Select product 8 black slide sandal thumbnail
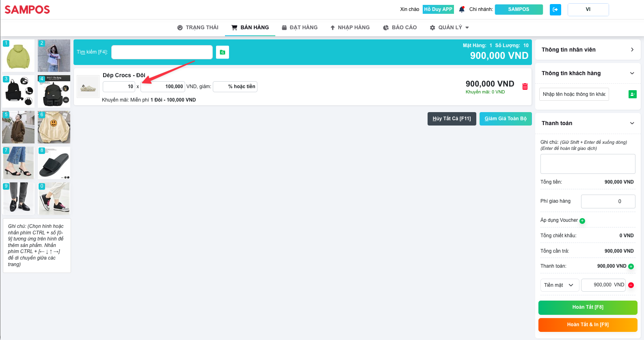This screenshot has width=644, height=340. 54,163
